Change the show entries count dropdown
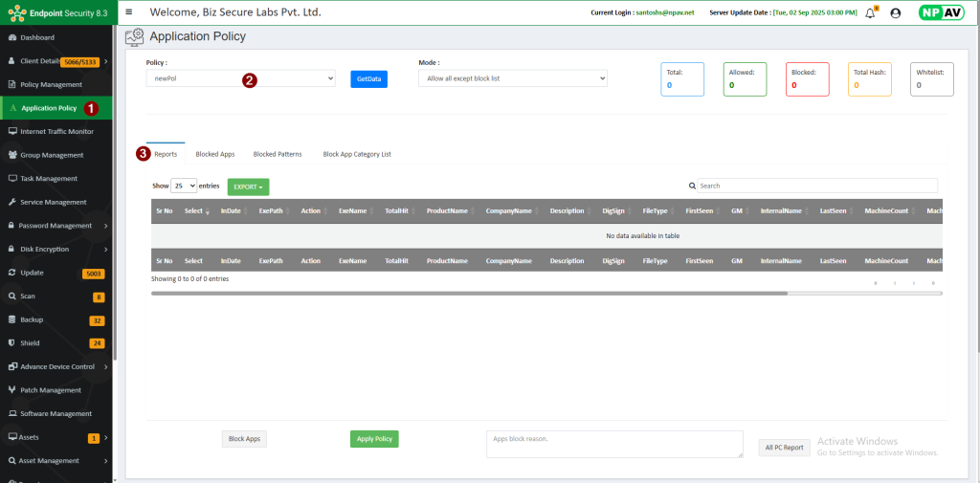The height and width of the screenshot is (483, 980). 184,187
